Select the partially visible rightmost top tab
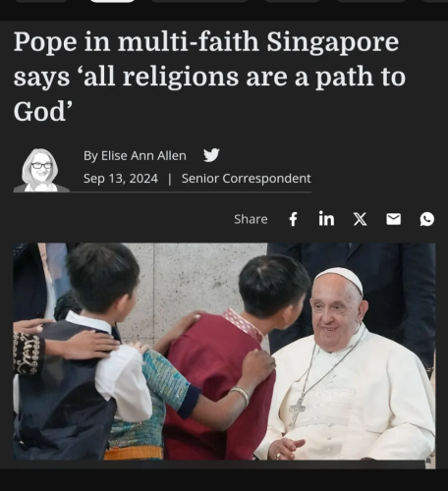This screenshot has height=491, width=448. pos(435,1)
